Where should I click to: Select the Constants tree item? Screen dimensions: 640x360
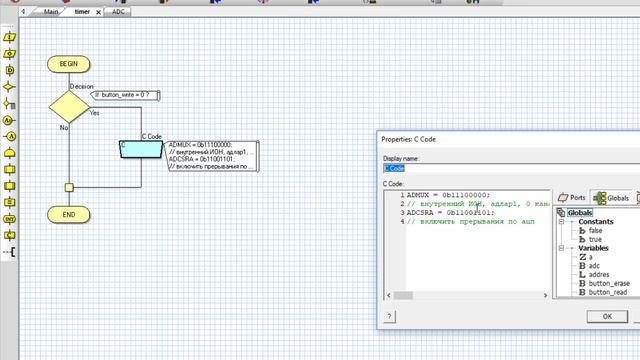(x=596, y=222)
